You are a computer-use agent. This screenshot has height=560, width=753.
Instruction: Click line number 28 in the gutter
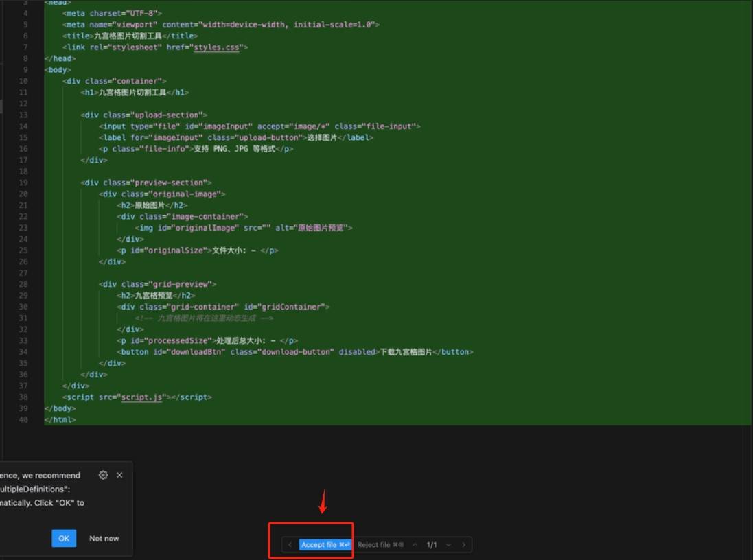[x=24, y=284]
